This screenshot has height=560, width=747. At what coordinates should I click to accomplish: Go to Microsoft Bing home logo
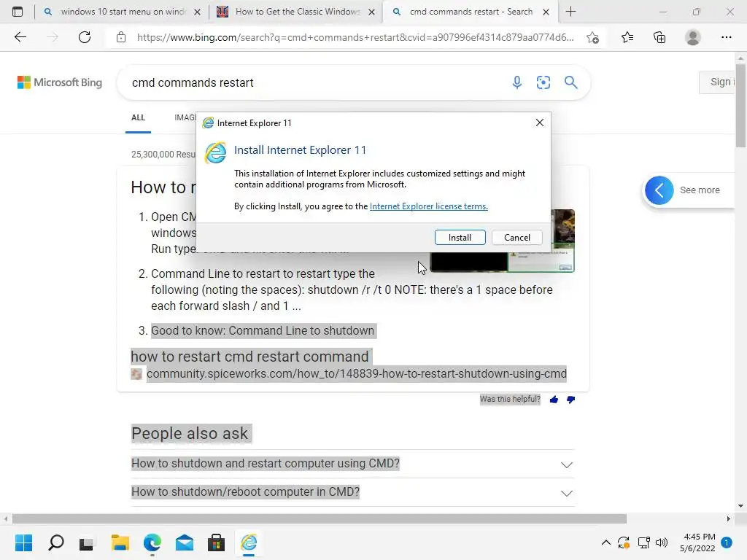pos(60,82)
